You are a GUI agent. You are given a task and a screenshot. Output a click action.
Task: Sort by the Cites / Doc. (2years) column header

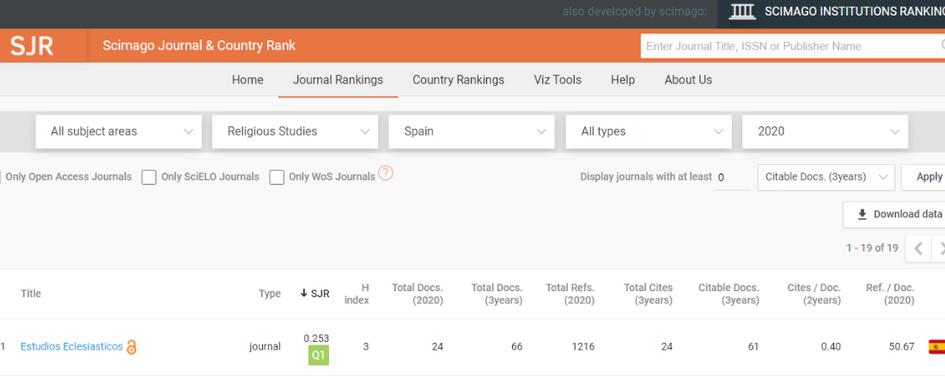click(814, 294)
